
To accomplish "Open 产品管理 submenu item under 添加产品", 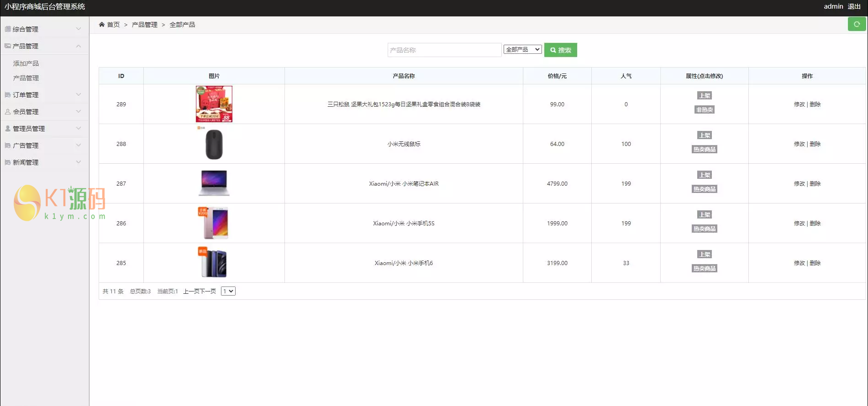I will [x=26, y=78].
